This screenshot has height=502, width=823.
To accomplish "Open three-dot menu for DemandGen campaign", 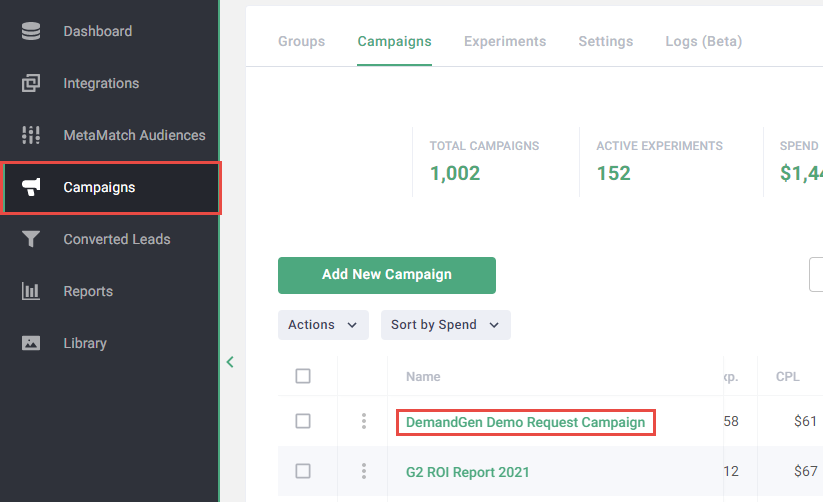I will 364,422.
